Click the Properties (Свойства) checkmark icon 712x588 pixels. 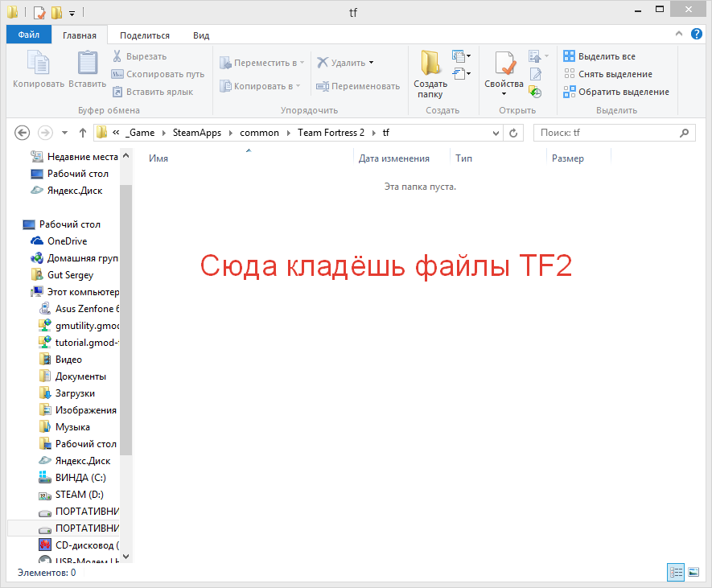(504, 63)
